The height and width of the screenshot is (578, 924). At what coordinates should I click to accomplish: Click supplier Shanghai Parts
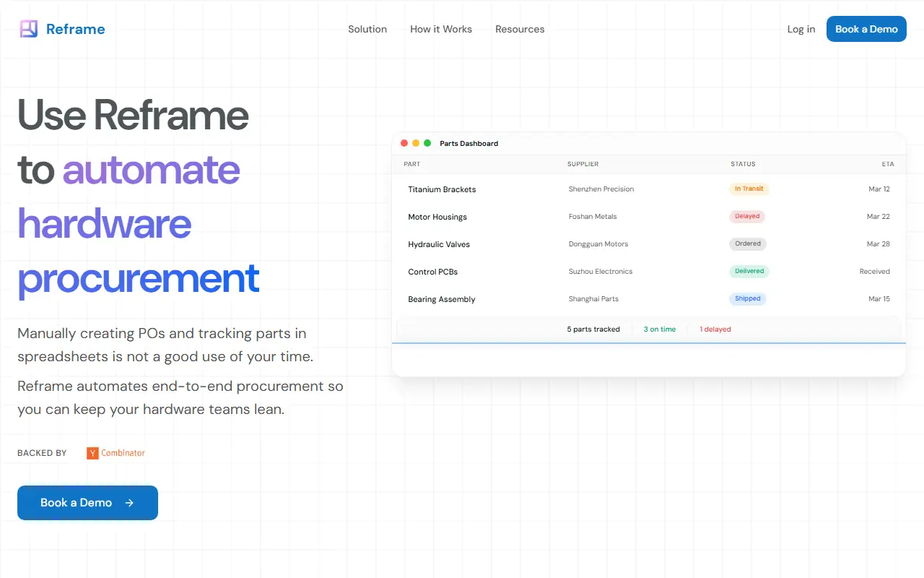(593, 299)
